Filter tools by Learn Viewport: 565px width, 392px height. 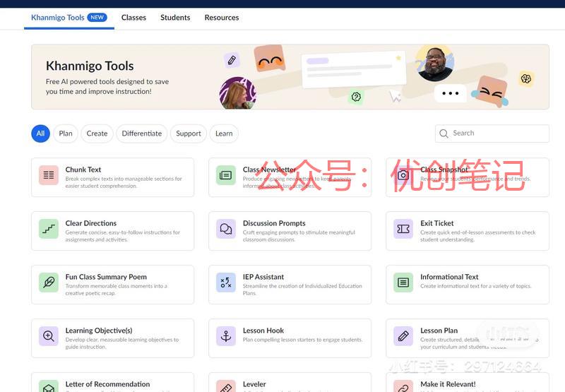point(224,133)
